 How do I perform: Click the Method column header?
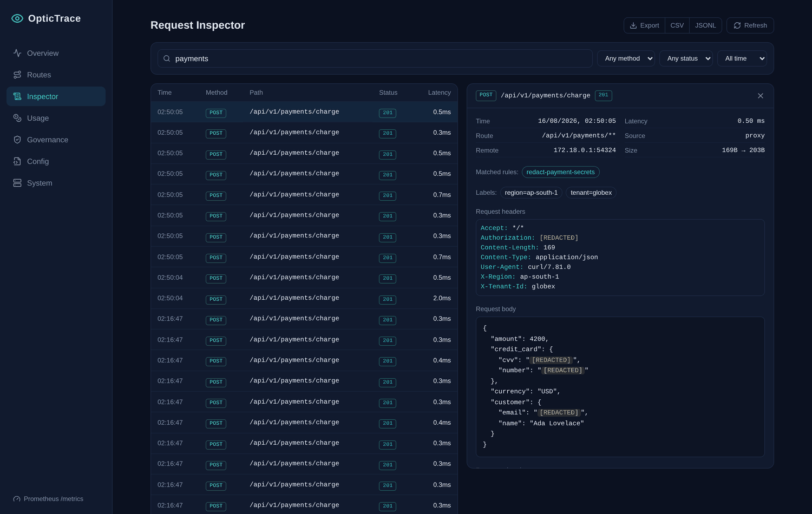217,93
